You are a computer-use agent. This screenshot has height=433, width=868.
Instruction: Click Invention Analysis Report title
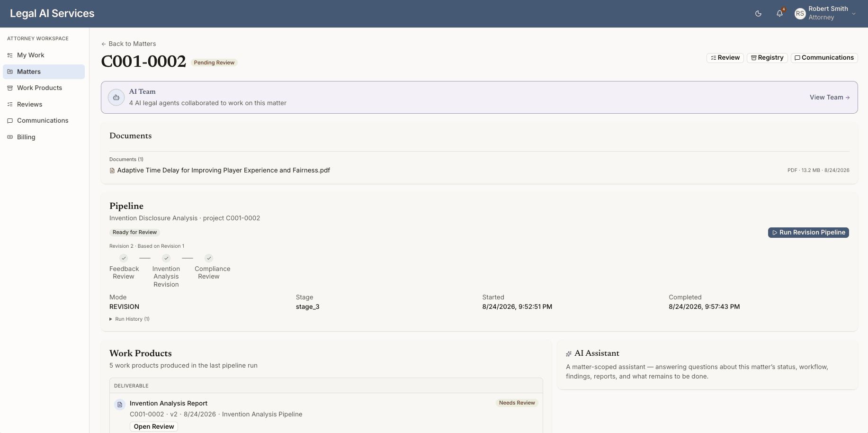click(x=169, y=404)
